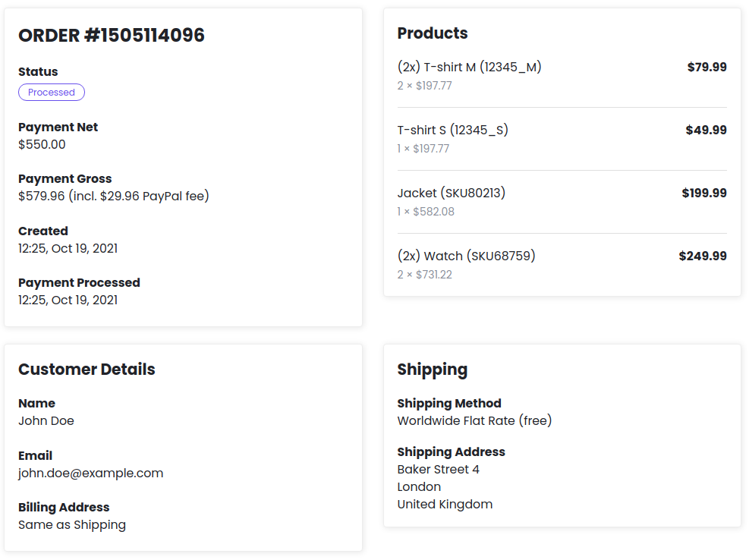Click the Payment Processed date value
This screenshot has width=749, height=560.
68,300
